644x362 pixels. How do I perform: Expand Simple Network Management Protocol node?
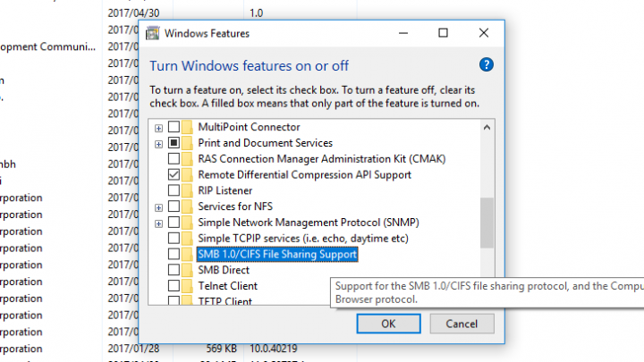158,224
